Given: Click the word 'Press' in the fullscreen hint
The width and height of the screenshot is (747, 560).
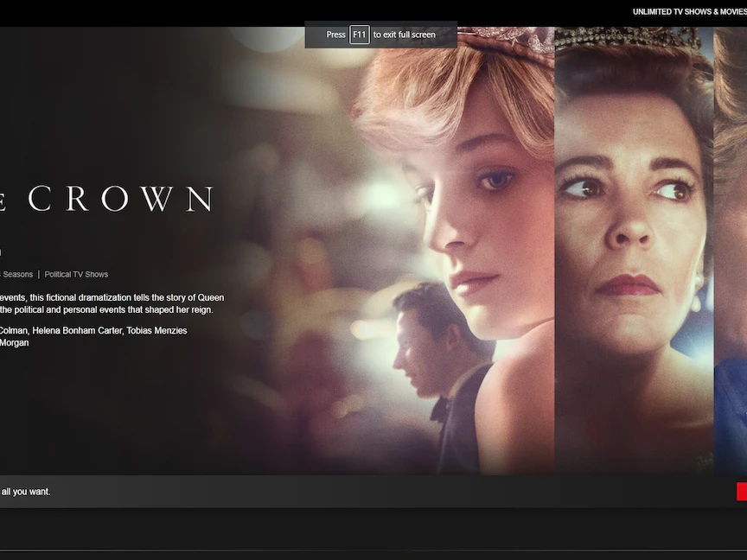Looking at the screenshot, I should [335, 35].
